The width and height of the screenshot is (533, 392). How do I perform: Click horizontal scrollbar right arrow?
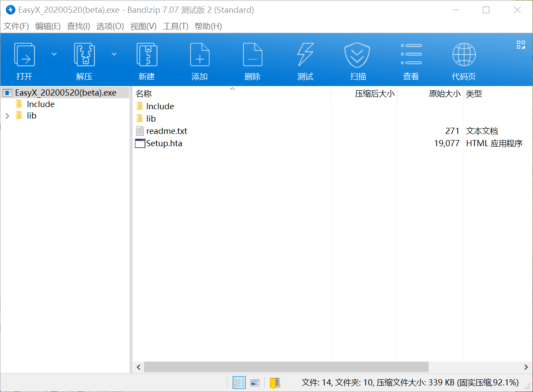coord(526,367)
